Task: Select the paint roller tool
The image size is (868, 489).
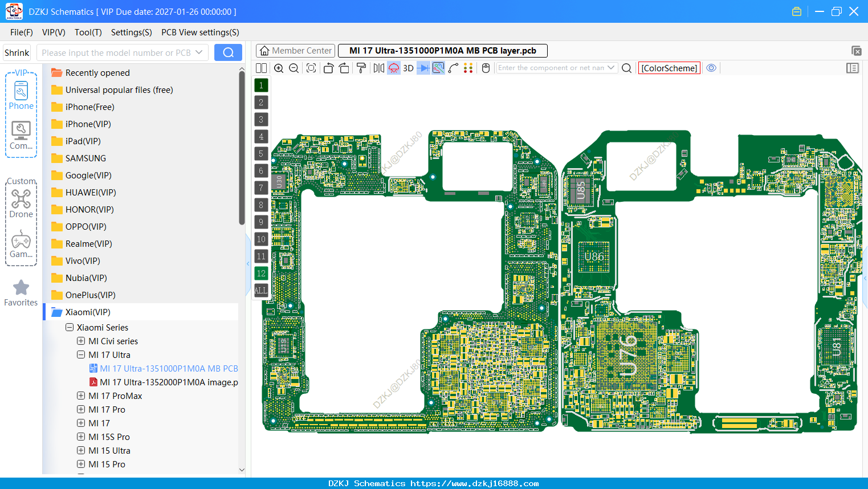Action: pyautogui.click(x=361, y=68)
